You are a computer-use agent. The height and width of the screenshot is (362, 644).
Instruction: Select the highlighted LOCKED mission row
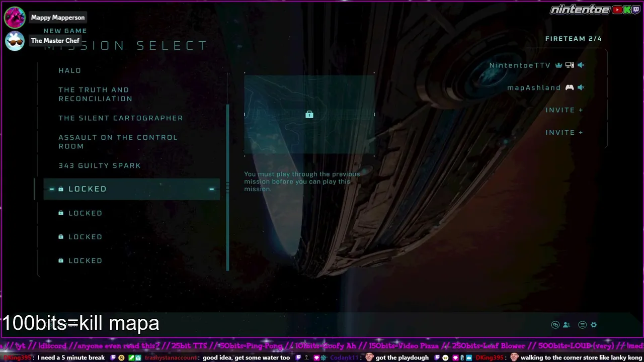[132, 189]
